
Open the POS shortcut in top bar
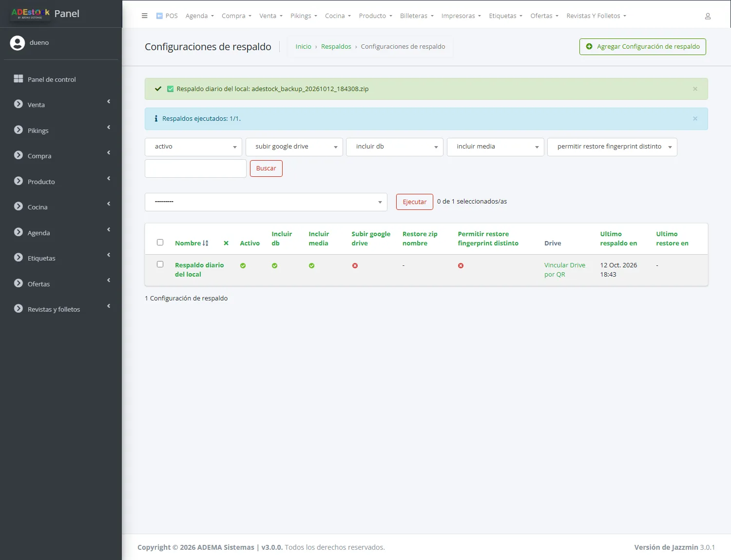coord(167,16)
